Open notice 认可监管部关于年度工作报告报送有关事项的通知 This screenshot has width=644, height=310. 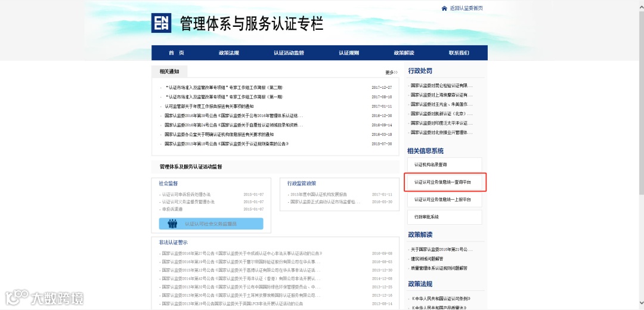tap(209, 106)
